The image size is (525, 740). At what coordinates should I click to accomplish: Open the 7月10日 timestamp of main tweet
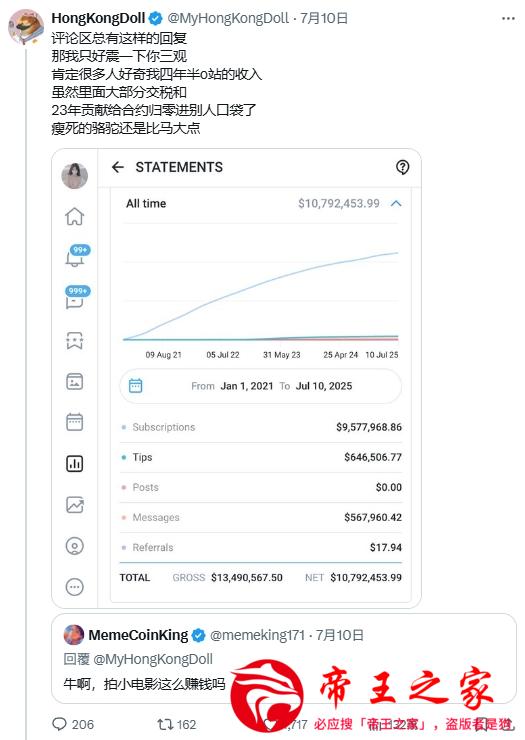tap(324, 18)
